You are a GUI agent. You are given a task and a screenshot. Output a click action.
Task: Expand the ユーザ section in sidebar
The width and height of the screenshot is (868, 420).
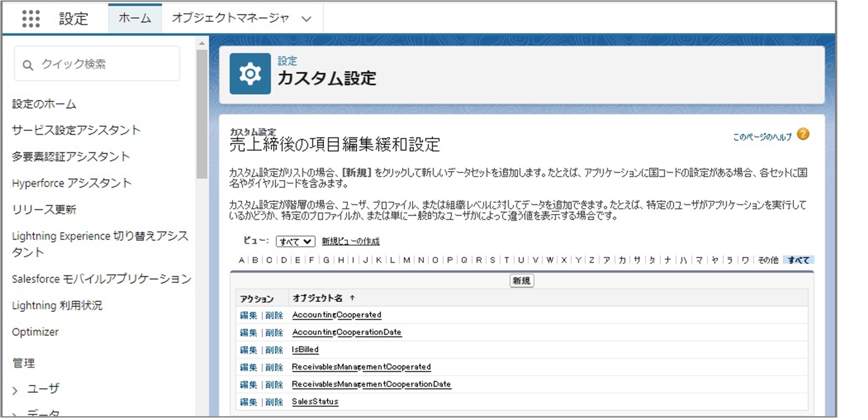[x=15, y=390]
